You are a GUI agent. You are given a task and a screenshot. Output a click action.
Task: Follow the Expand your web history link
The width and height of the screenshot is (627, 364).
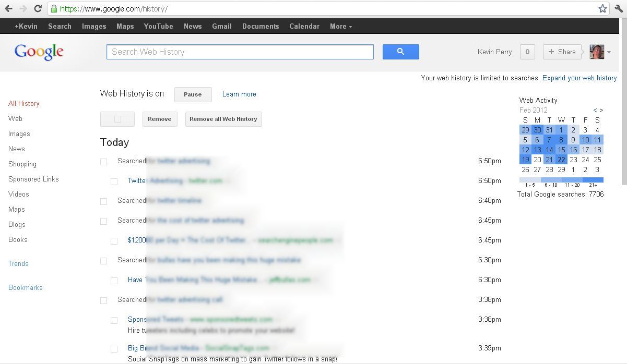(x=579, y=78)
